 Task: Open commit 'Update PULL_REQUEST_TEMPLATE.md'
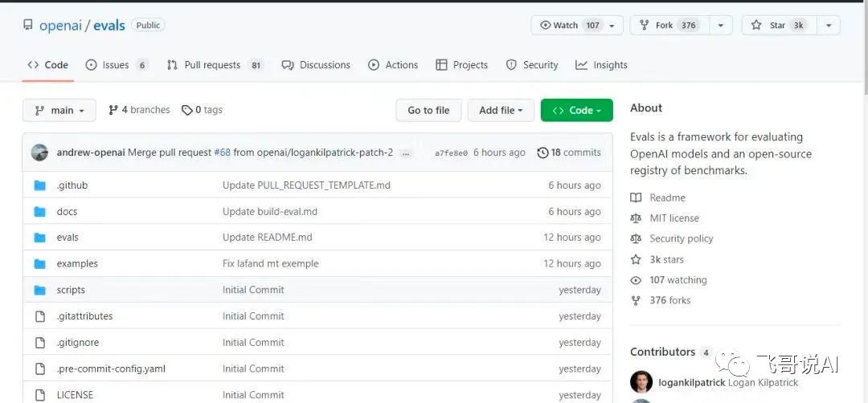point(307,185)
